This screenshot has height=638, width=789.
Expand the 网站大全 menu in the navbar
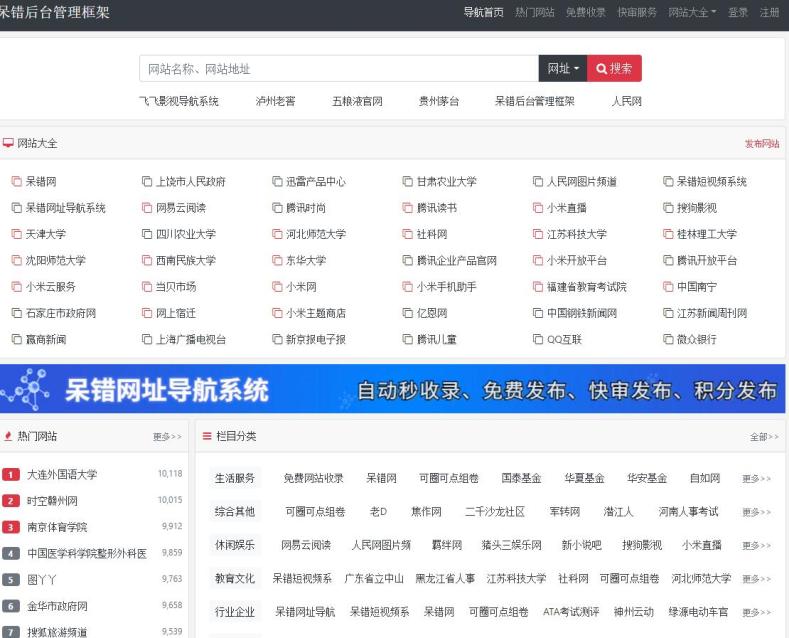(692, 12)
